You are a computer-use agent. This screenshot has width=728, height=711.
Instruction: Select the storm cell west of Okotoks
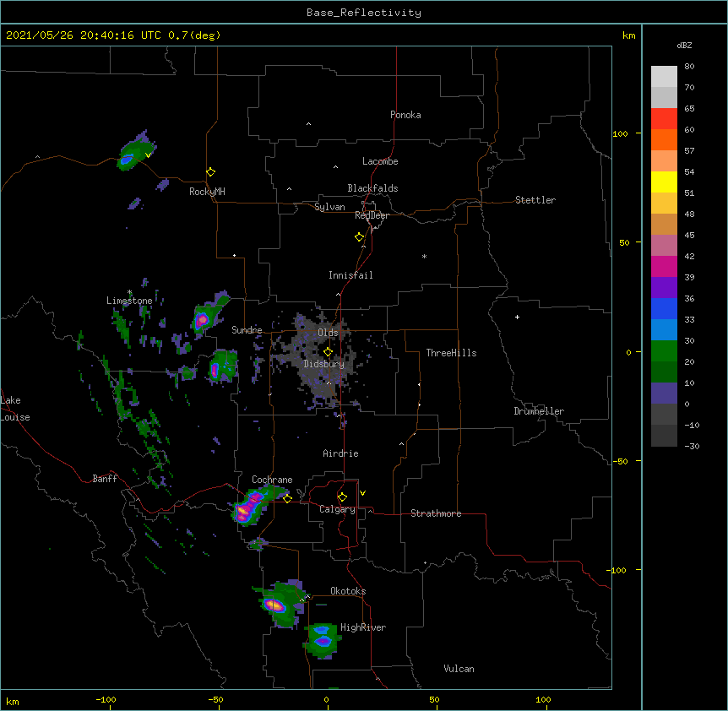tap(280, 604)
